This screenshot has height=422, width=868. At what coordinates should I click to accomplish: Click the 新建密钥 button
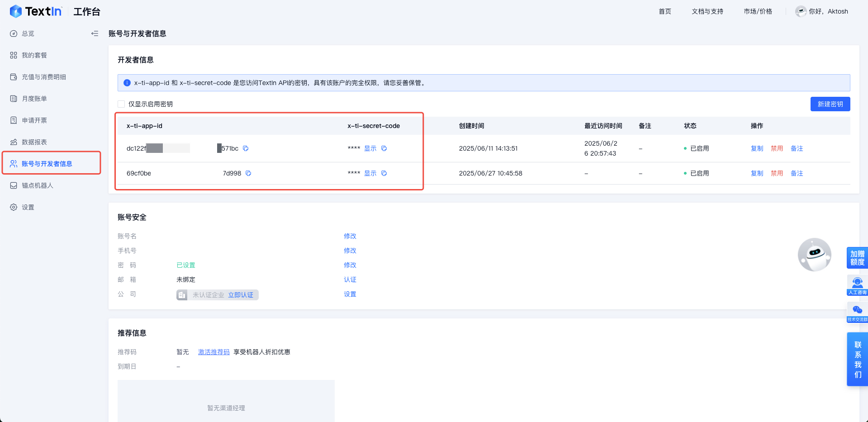click(830, 104)
